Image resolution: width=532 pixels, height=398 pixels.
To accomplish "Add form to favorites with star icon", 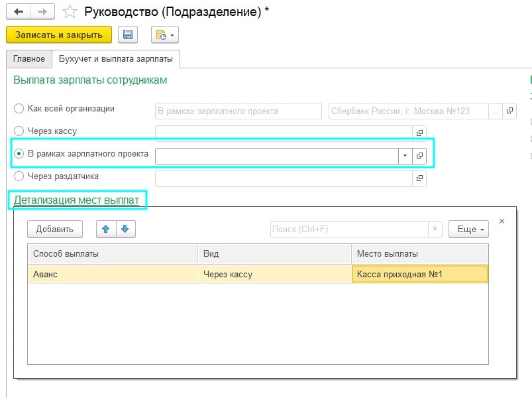I will 70,11.
